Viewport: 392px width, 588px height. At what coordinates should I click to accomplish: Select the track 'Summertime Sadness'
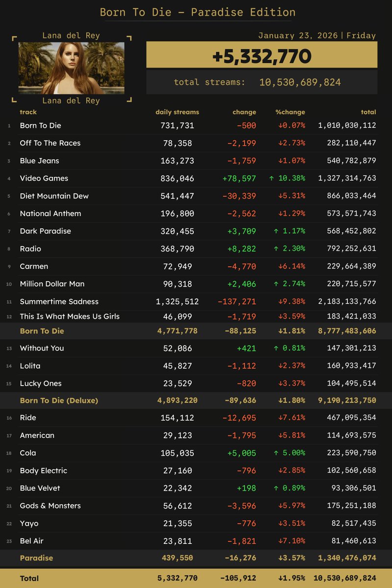point(59,302)
